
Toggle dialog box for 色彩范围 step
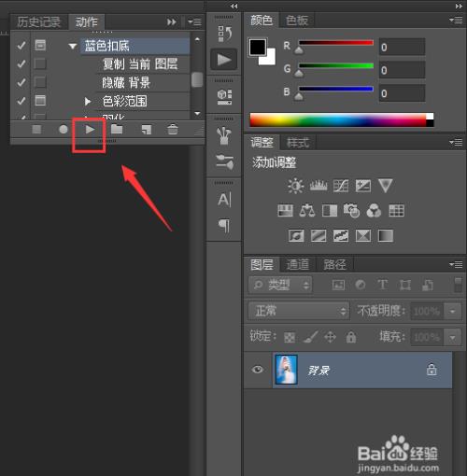(x=40, y=101)
